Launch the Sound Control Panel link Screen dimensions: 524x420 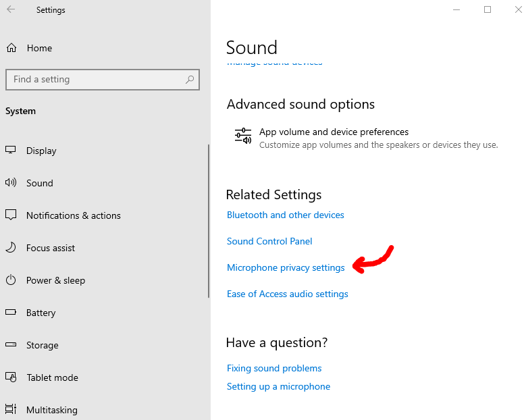click(269, 242)
